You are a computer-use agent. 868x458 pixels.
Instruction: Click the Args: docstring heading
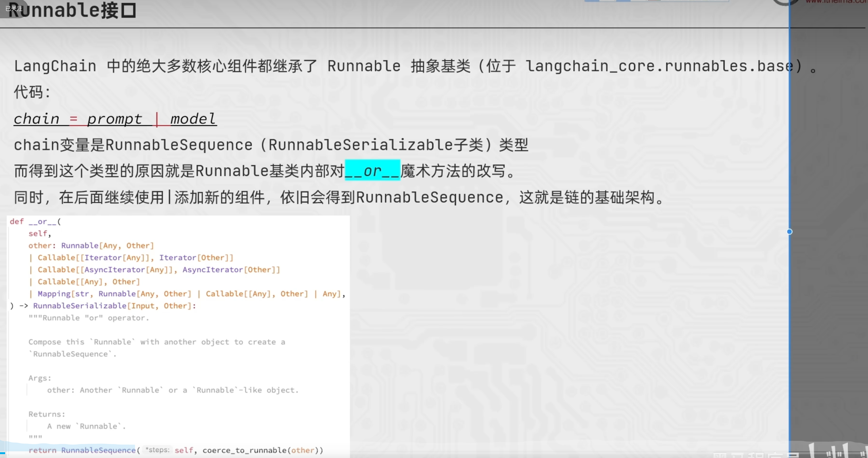(x=40, y=378)
